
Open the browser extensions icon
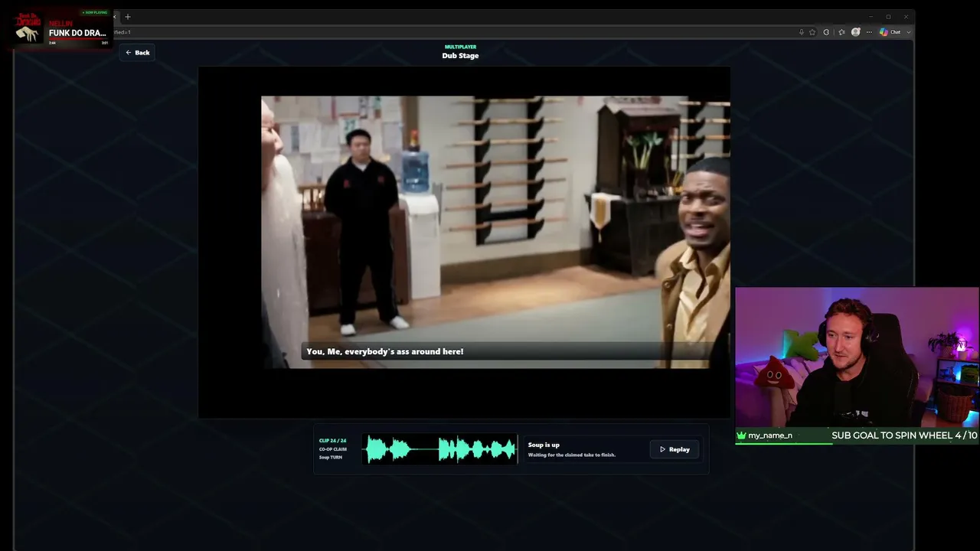pos(826,32)
